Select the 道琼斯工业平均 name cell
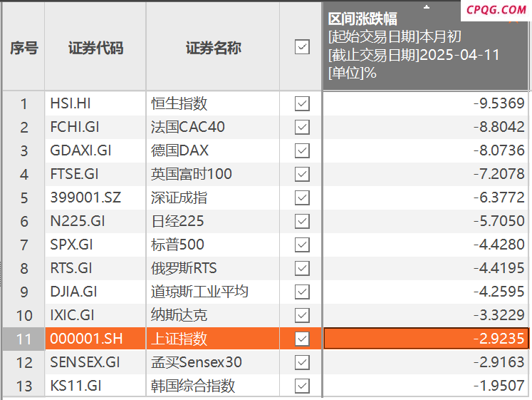The width and height of the screenshot is (532, 400). click(x=213, y=292)
